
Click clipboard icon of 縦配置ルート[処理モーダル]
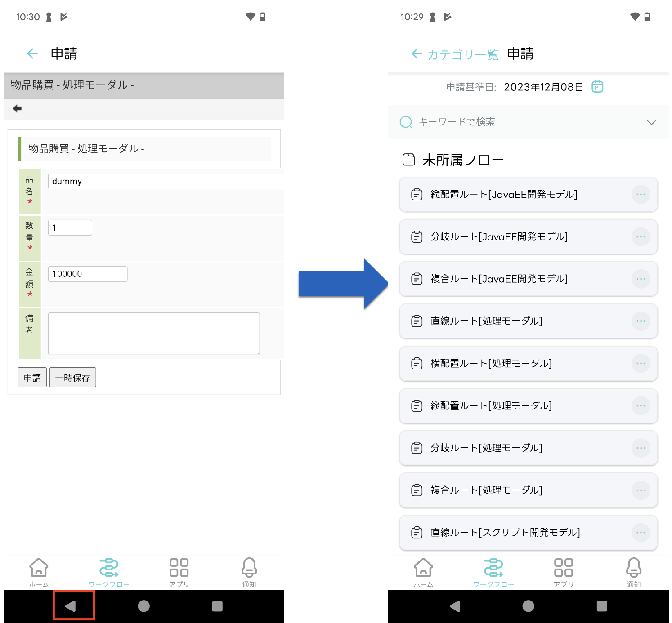click(417, 405)
